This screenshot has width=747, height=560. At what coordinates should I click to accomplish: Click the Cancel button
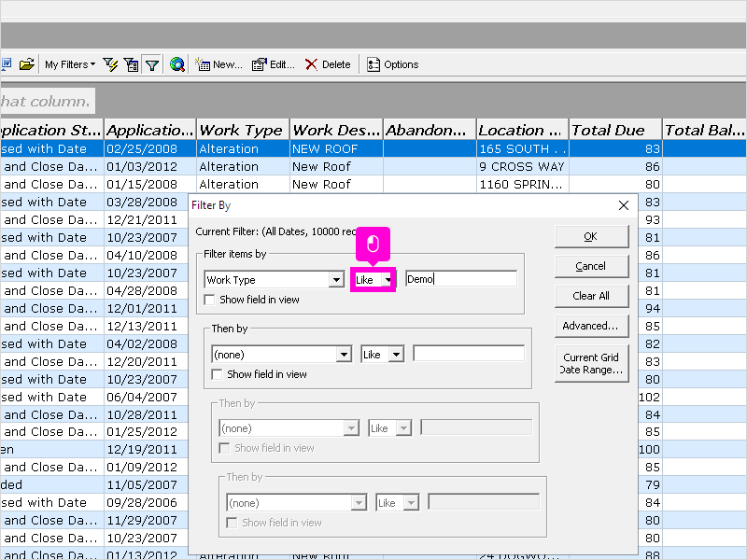[592, 266]
